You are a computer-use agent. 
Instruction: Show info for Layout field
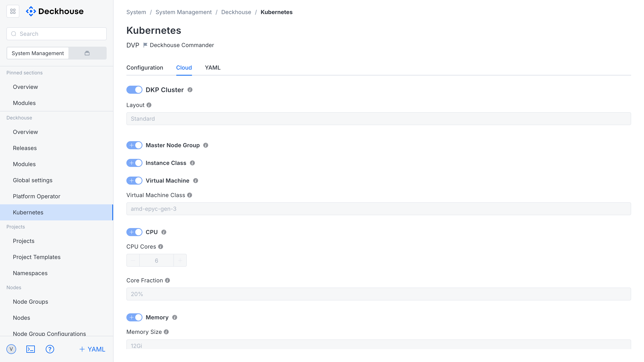tap(149, 105)
